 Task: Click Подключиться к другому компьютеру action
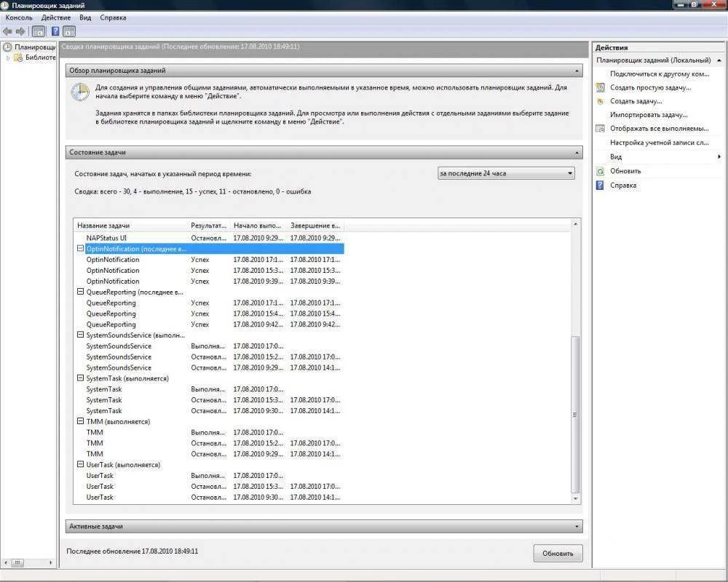(660, 73)
